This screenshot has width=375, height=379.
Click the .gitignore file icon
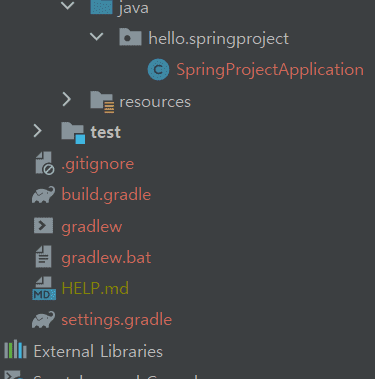(x=45, y=163)
